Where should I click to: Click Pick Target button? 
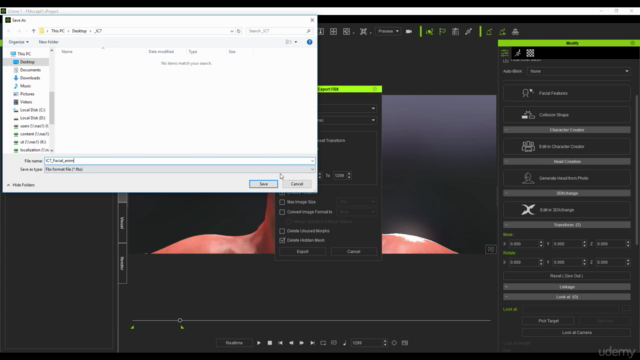[548, 321]
